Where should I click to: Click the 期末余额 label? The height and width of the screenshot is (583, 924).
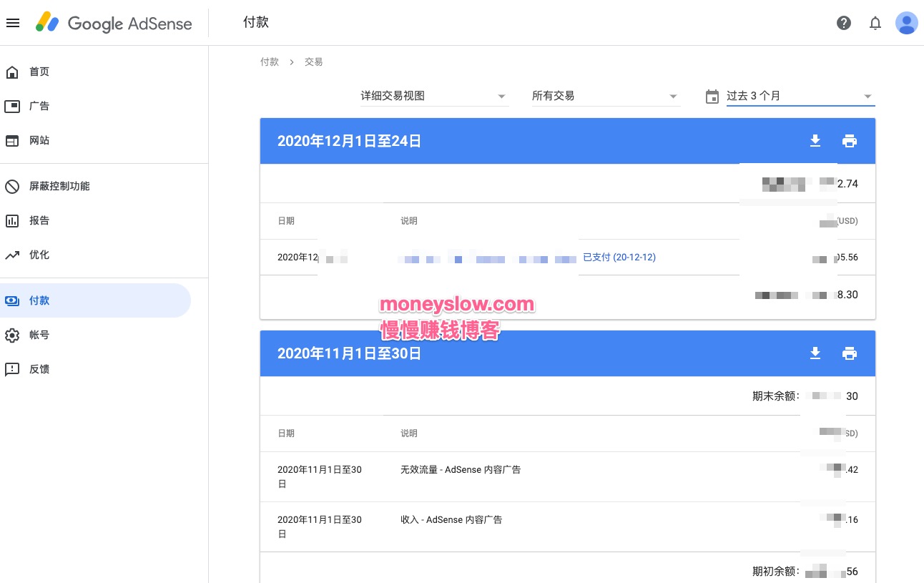(x=775, y=396)
